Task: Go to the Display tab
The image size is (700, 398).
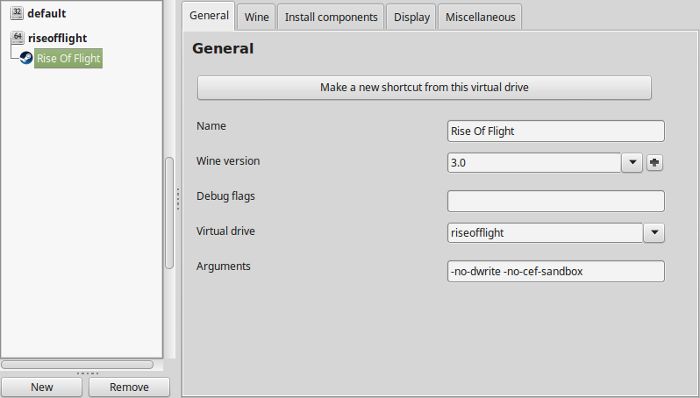Action: click(x=411, y=17)
